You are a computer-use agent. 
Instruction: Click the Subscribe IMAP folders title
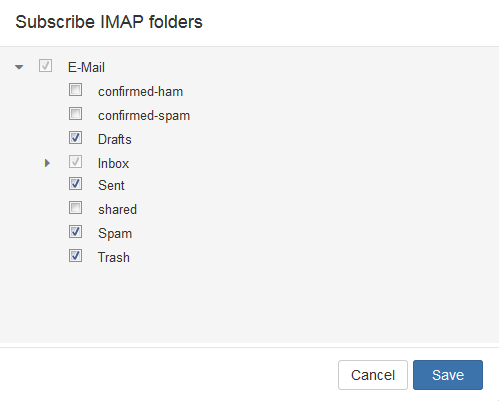[x=109, y=22]
